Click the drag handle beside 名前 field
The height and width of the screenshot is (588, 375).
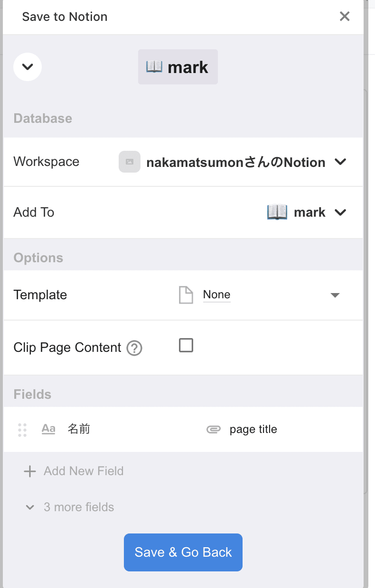click(x=22, y=430)
